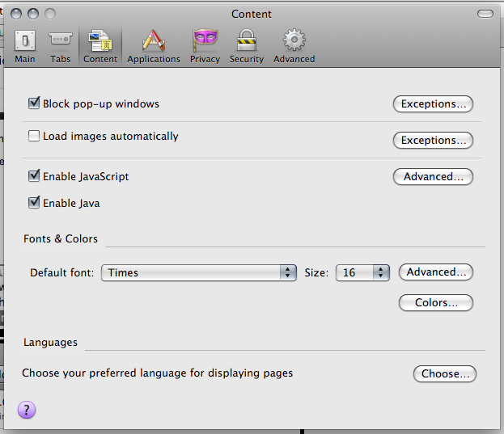Open the Default font dropdown showing Times

click(x=199, y=272)
